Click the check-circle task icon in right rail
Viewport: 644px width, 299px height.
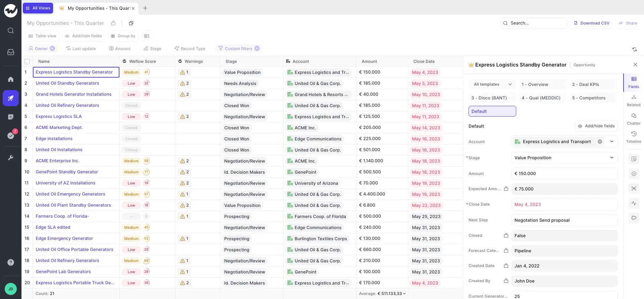pos(634,174)
